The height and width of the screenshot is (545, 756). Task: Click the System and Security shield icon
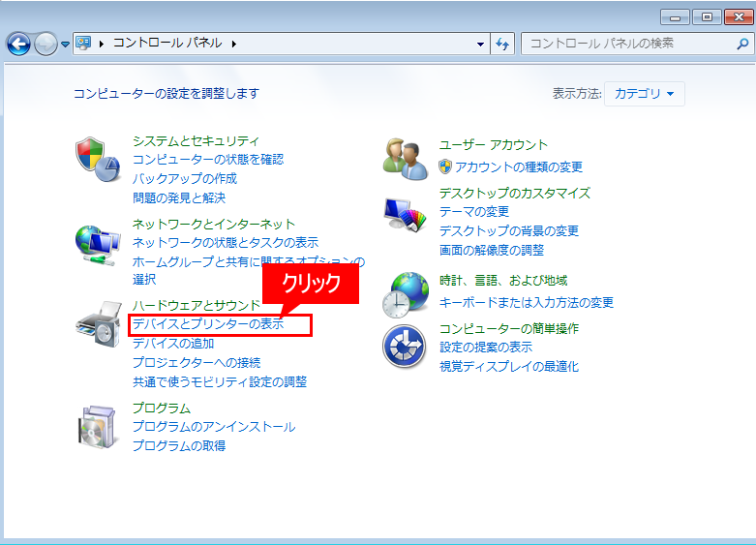coord(97,160)
